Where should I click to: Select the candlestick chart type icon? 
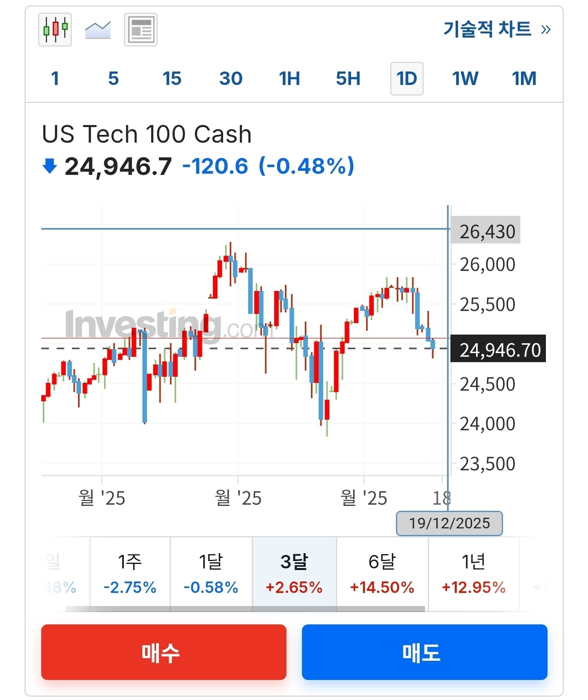tap(55, 29)
